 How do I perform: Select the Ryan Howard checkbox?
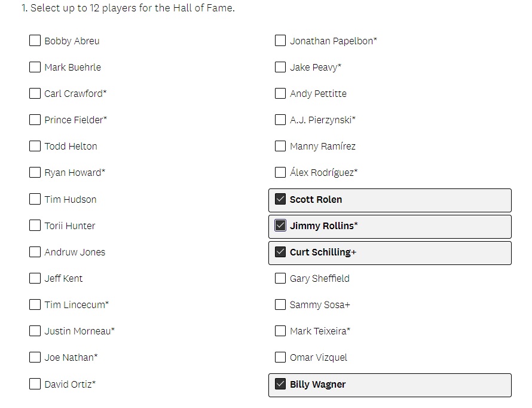click(x=35, y=172)
